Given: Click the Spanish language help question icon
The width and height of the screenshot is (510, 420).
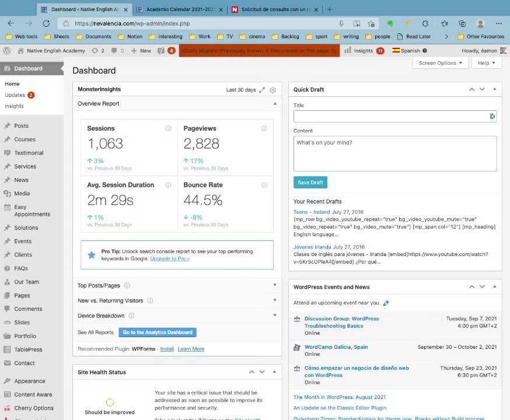Looking at the screenshot, I should (x=425, y=51).
